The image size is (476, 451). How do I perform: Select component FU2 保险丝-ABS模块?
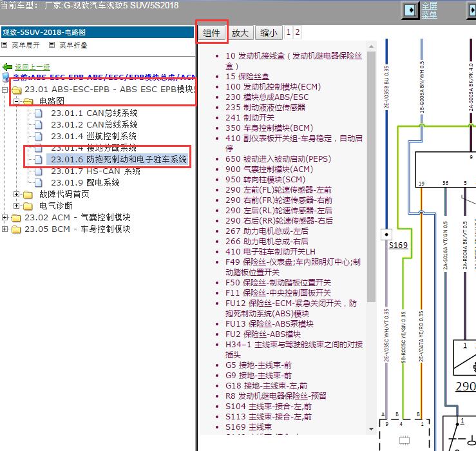coord(263,334)
